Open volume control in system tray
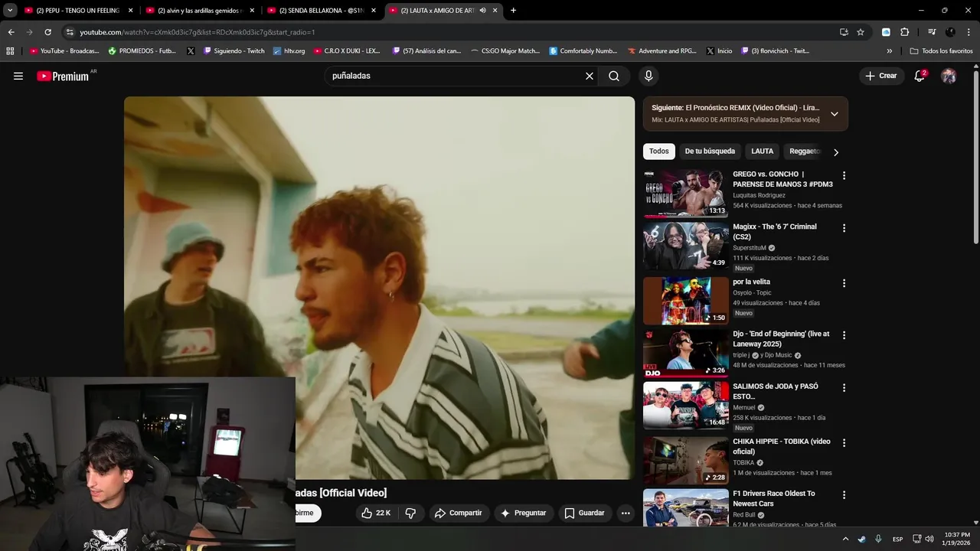This screenshot has width=980, height=551. tap(929, 539)
